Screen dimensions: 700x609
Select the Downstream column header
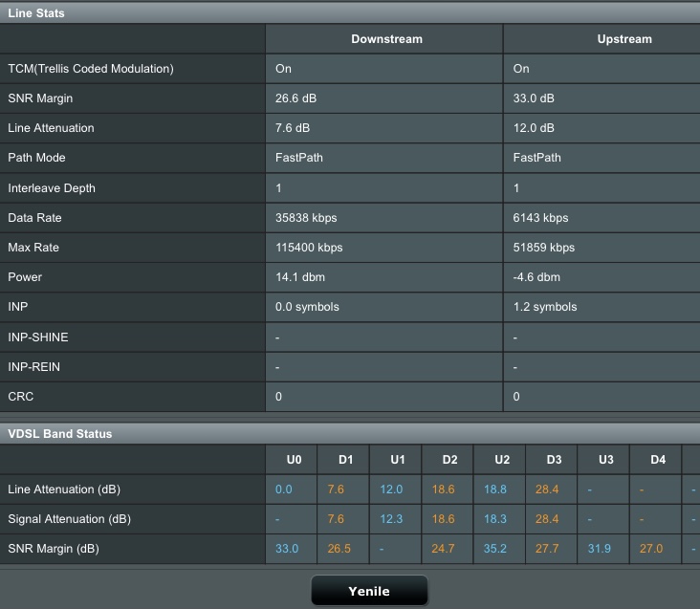pyautogui.click(x=386, y=39)
